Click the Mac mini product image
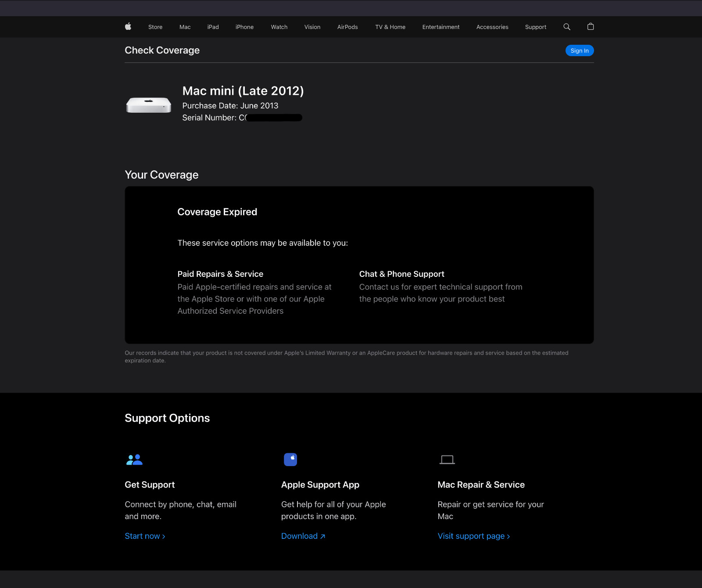Viewport: 702px width, 588px height. [x=149, y=105]
